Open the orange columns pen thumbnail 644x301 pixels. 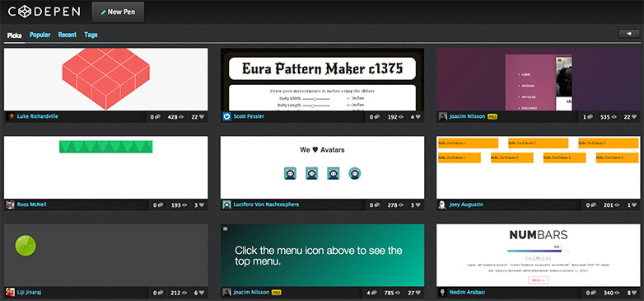[x=539, y=167]
